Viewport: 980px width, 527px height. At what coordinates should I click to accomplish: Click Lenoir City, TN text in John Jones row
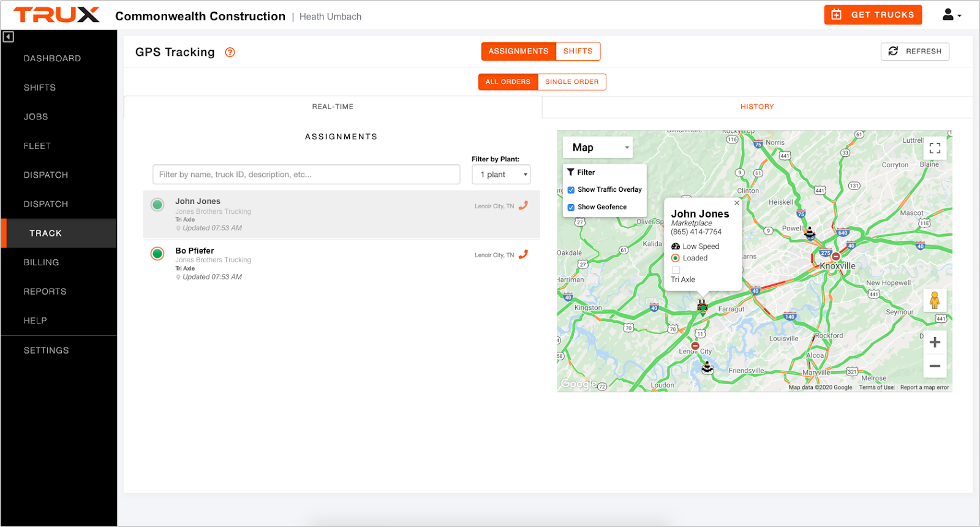(494, 207)
